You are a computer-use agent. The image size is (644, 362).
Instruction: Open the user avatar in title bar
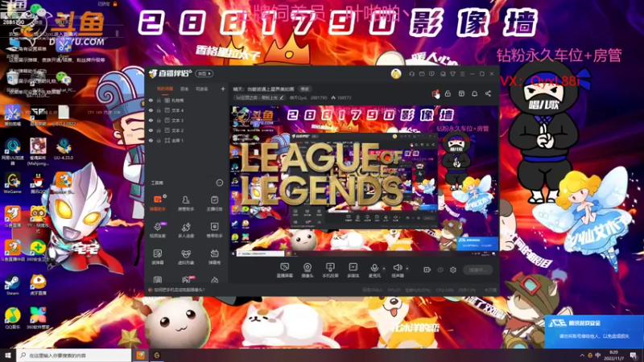point(395,74)
